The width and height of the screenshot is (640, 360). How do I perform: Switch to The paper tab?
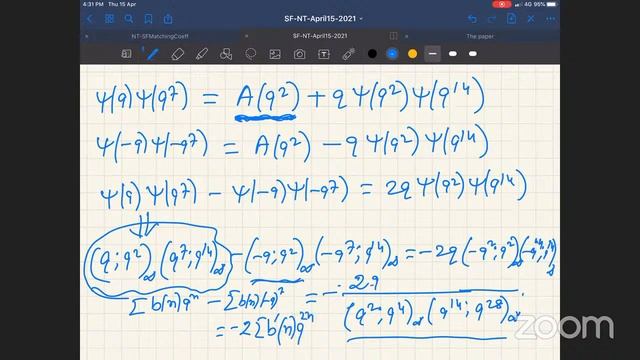(x=480, y=36)
